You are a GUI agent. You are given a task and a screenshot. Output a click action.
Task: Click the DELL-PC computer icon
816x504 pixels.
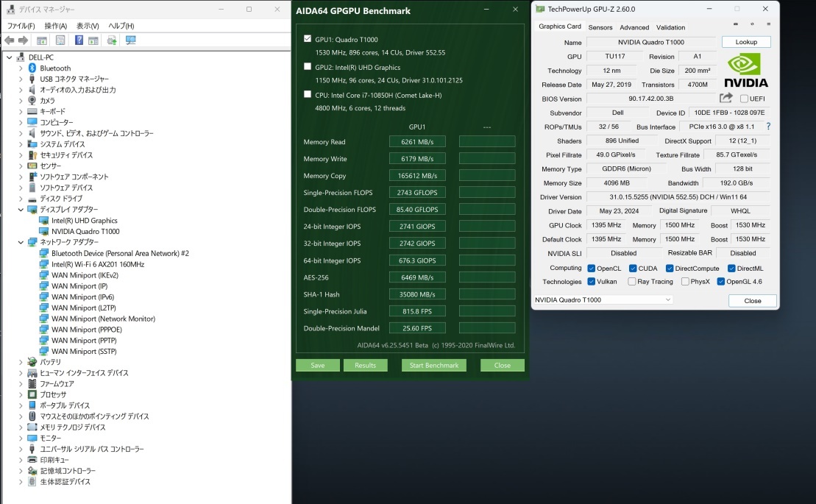point(21,57)
